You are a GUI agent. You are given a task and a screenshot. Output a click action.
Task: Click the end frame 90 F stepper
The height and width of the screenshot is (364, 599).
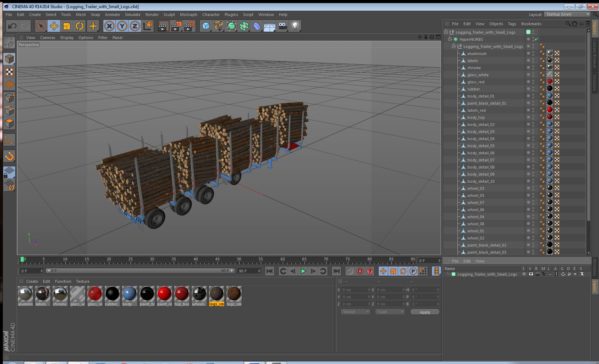(x=259, y=271)
